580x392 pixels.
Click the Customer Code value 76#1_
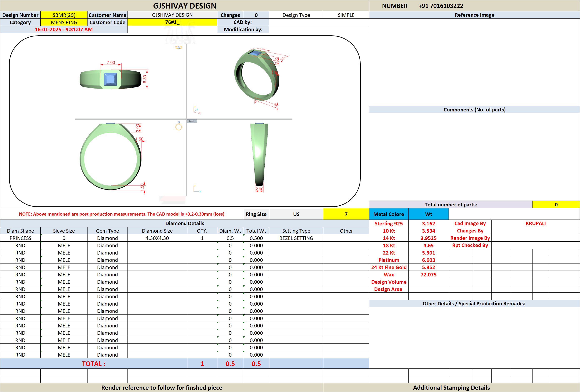click(x=172, y=22)
